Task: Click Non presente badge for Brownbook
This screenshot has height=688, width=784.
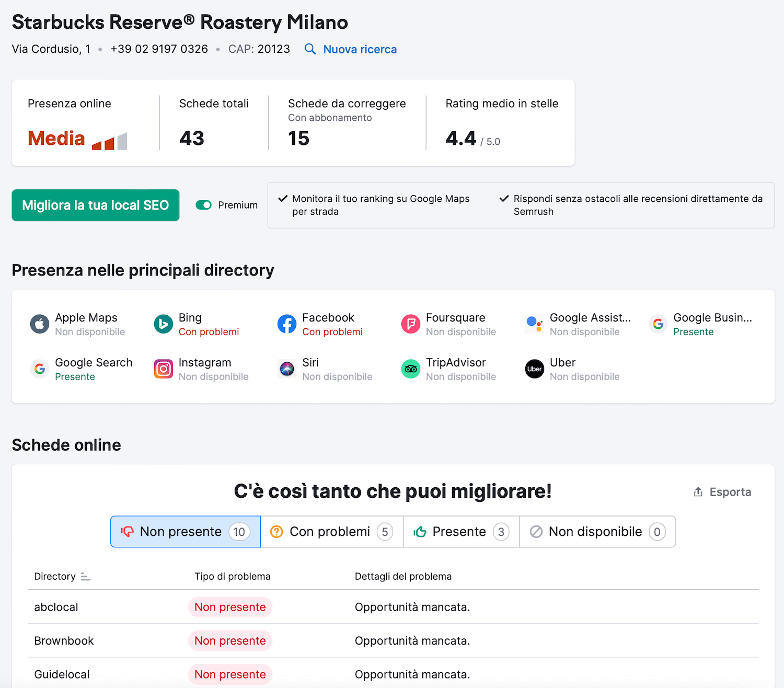Action: point(230,641)
